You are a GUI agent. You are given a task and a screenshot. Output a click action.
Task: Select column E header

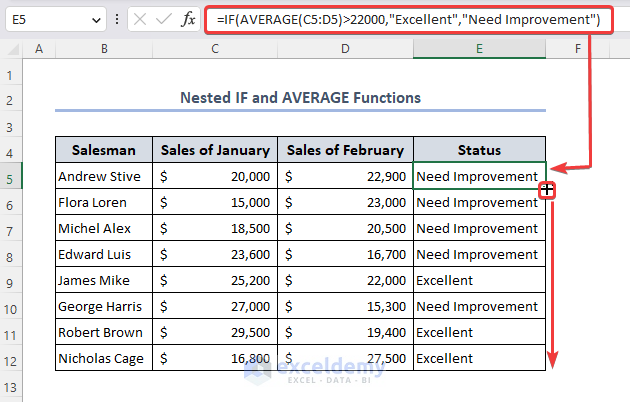(479, 48)
